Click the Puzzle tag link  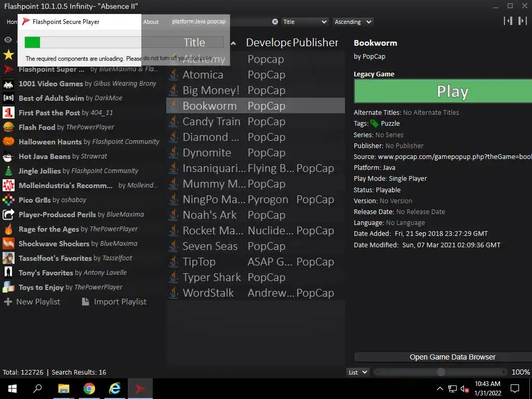point(390,124)
